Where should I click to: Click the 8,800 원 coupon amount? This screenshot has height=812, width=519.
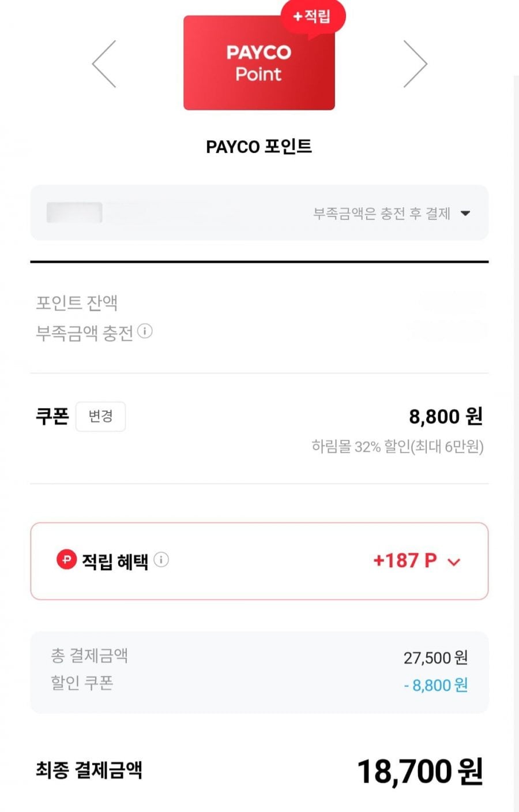[x=445, y=416]
